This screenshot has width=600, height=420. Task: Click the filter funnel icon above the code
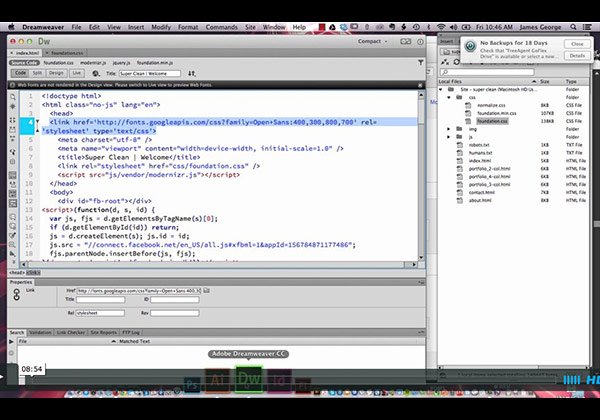coord(420,62)
